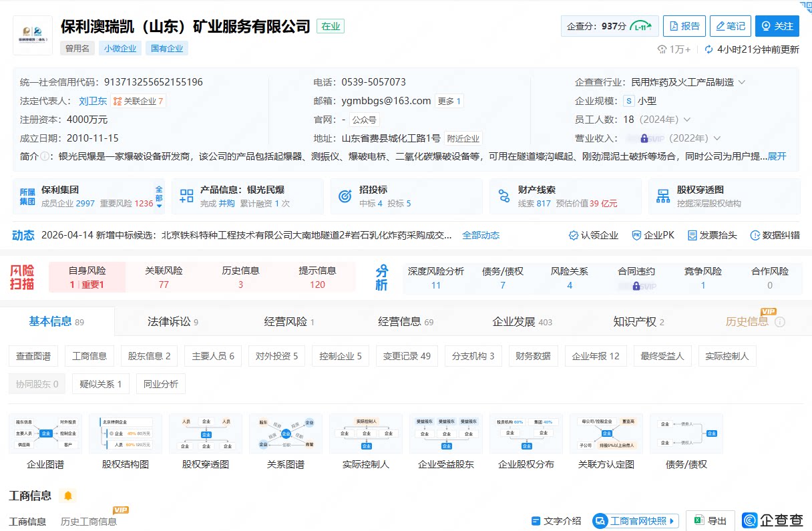The width and height of the screenshot is (812, 531).
Task: Select the 企业年报 12 sub-tab
Action: click(x=596, y=356)
